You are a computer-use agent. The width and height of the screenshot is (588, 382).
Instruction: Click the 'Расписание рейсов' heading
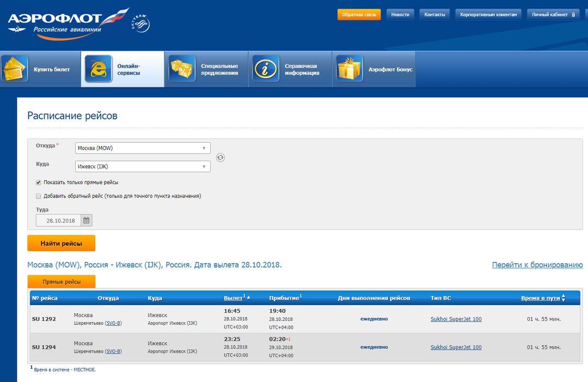(72, 116)
